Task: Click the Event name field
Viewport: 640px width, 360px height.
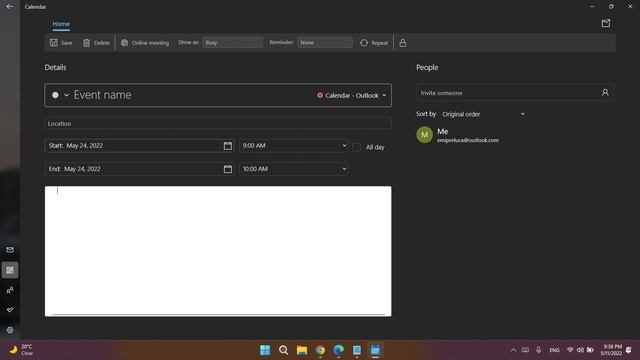Action: point(192,95)
